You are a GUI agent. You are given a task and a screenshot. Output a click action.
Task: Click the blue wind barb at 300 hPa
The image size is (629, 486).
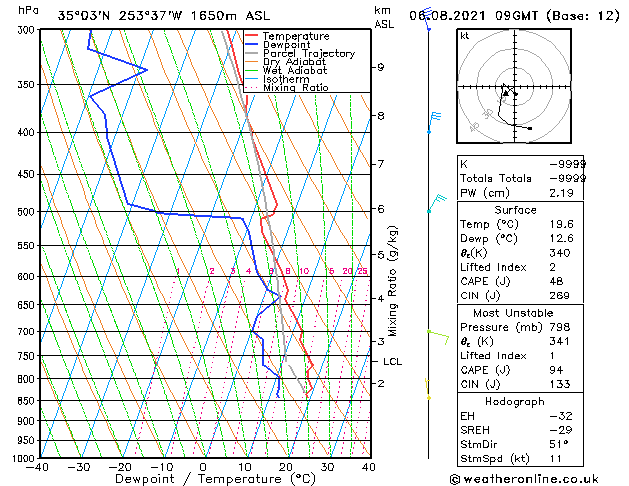(x=427, y=18)
